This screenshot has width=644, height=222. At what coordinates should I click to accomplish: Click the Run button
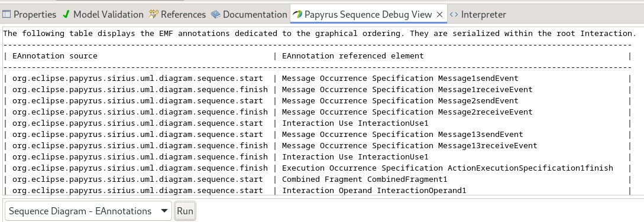[185, 211]
